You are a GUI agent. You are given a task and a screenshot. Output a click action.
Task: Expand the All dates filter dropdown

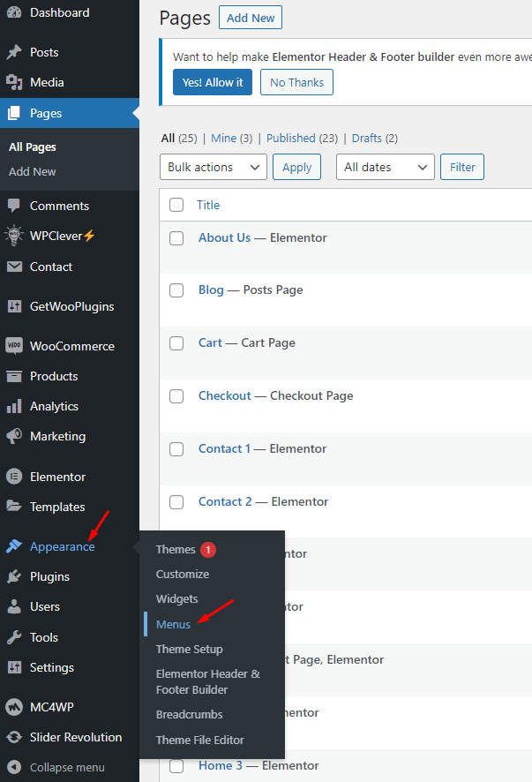[x=386, y=167]
